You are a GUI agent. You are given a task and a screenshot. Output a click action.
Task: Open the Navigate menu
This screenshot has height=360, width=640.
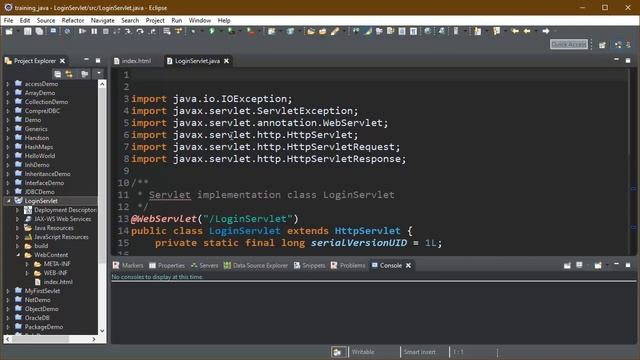pos(102,20)
